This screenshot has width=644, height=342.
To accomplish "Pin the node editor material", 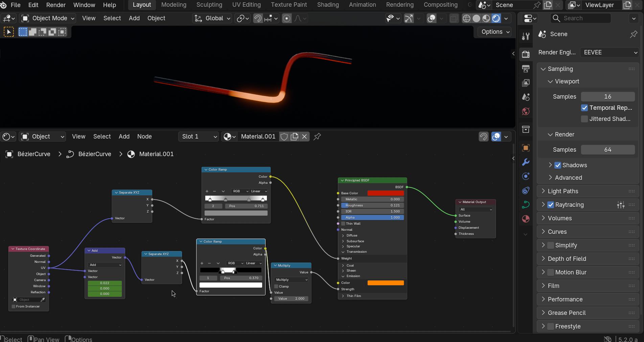I will pos(317,137).
